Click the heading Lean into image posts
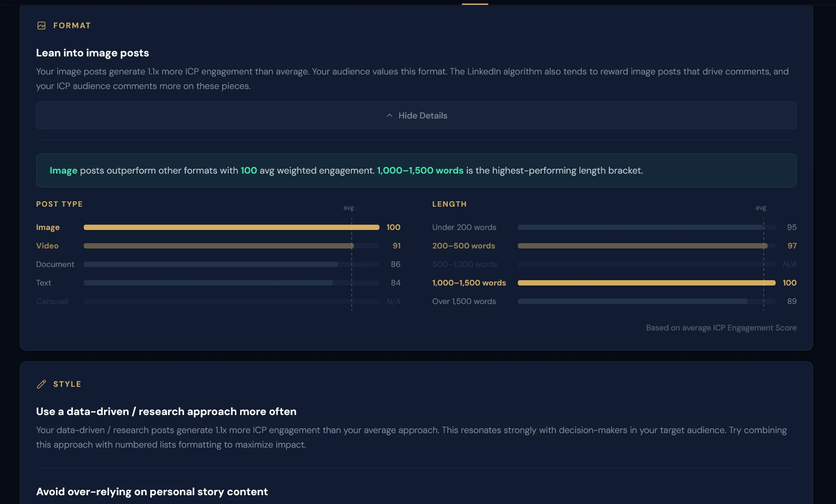The height and width of the screenshot is (504, 836). pyautogui.click(x=93, y=53)
